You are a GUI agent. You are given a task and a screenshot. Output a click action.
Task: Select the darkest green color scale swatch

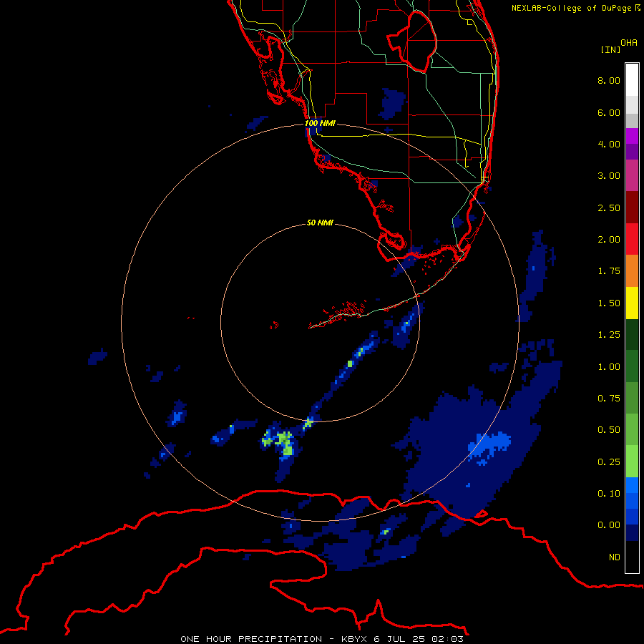(x=632, y=334)
